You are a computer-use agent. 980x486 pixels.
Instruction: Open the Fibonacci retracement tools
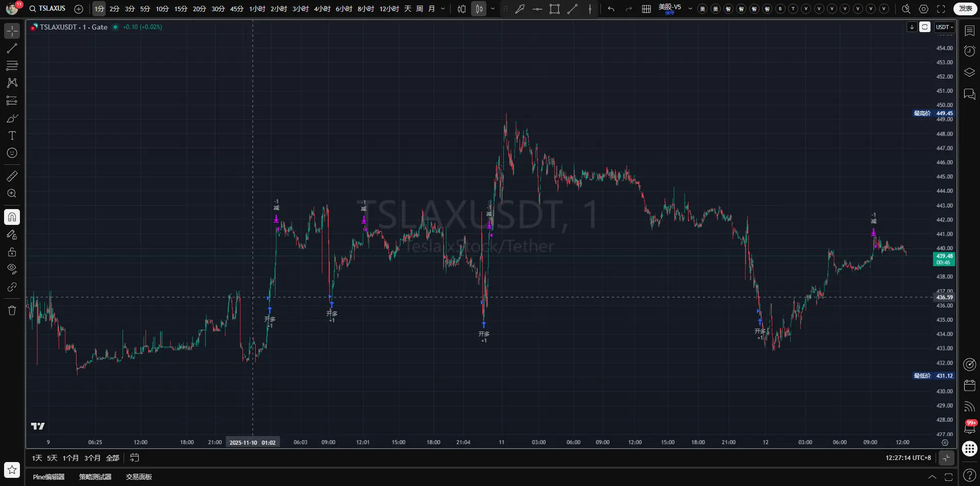click(x=12, y=66)
